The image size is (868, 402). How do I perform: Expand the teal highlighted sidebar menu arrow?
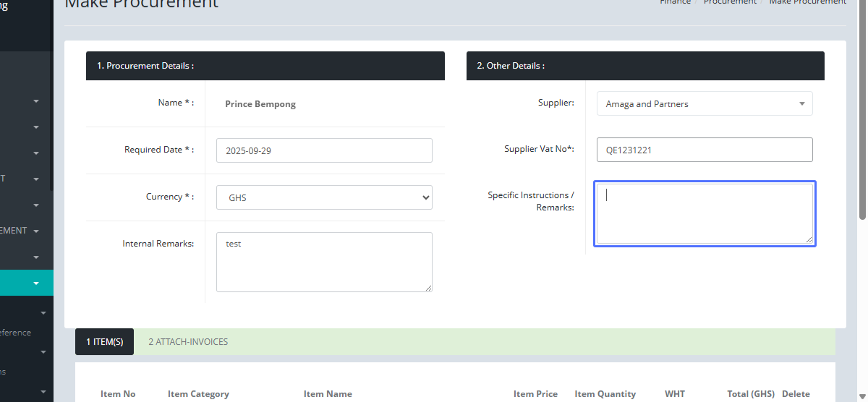click(x=36, y=283)
